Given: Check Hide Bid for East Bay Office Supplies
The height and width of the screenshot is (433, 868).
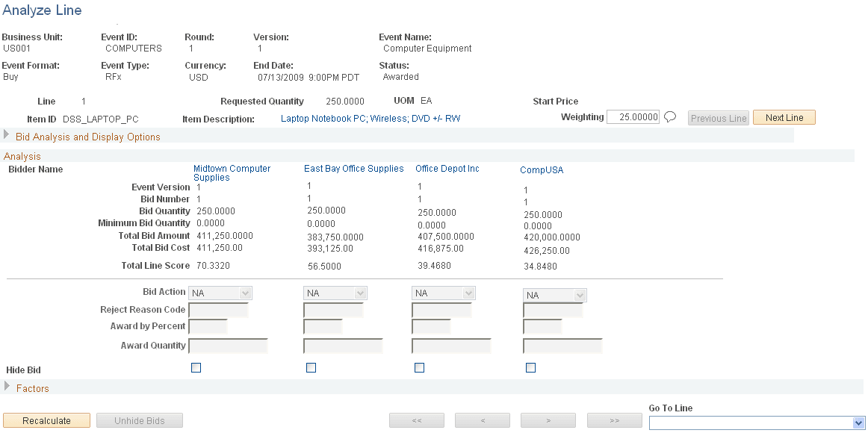Looking at the screenshot, I should (x=311, y=367).
